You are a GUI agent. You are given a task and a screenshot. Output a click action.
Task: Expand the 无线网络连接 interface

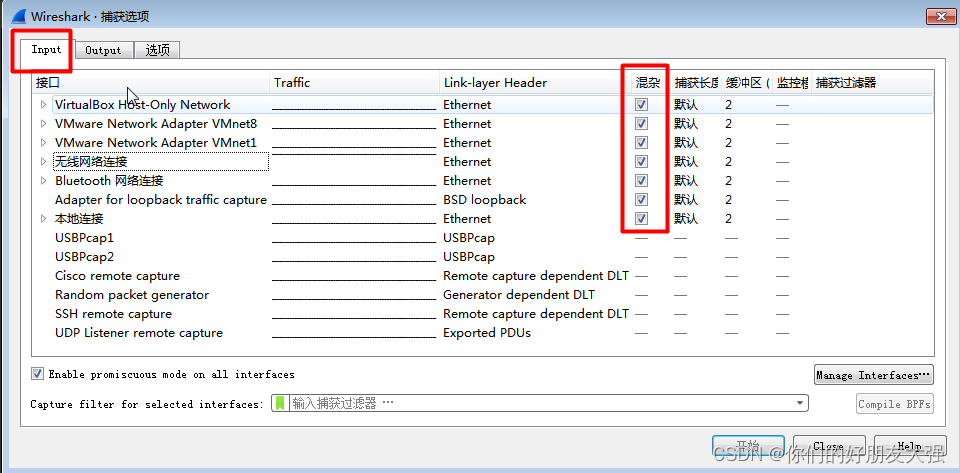(x=43, y=162)
